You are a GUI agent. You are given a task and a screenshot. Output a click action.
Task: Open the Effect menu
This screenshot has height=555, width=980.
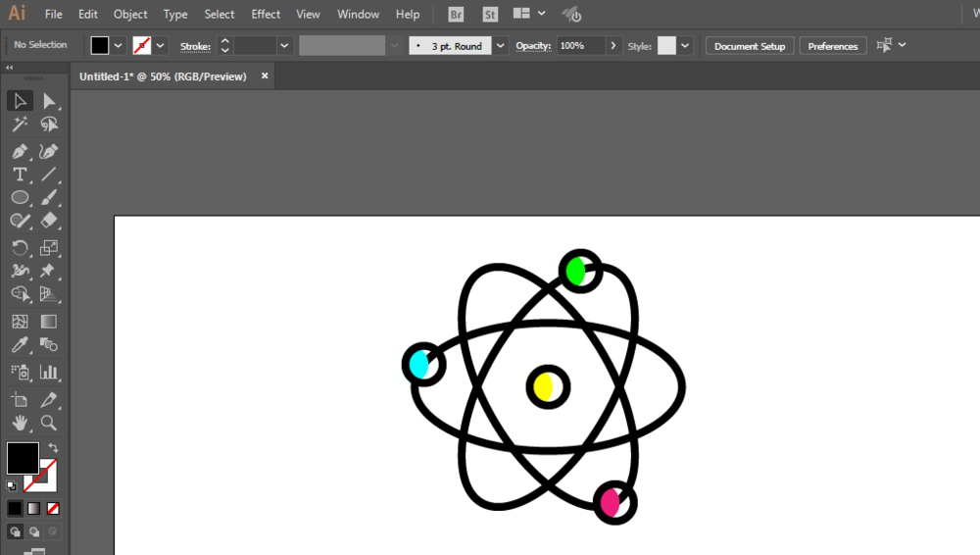pyautogui.click(x=266, y=15)
